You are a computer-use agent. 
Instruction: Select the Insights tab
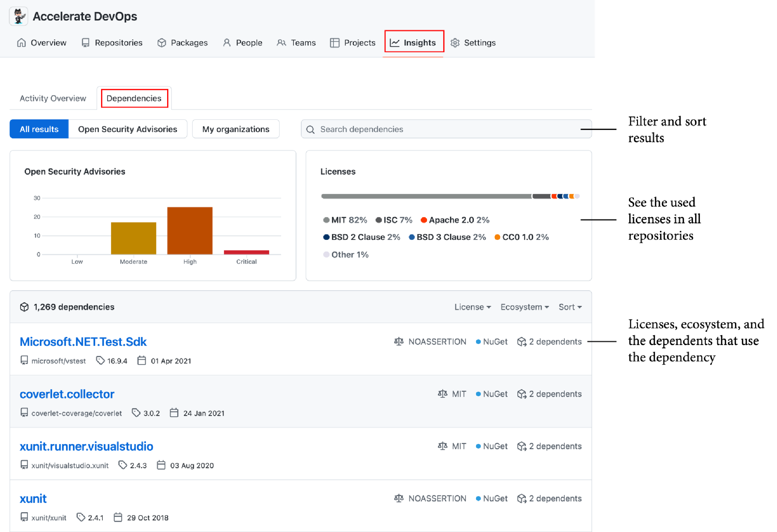click(x=413, y=43)
